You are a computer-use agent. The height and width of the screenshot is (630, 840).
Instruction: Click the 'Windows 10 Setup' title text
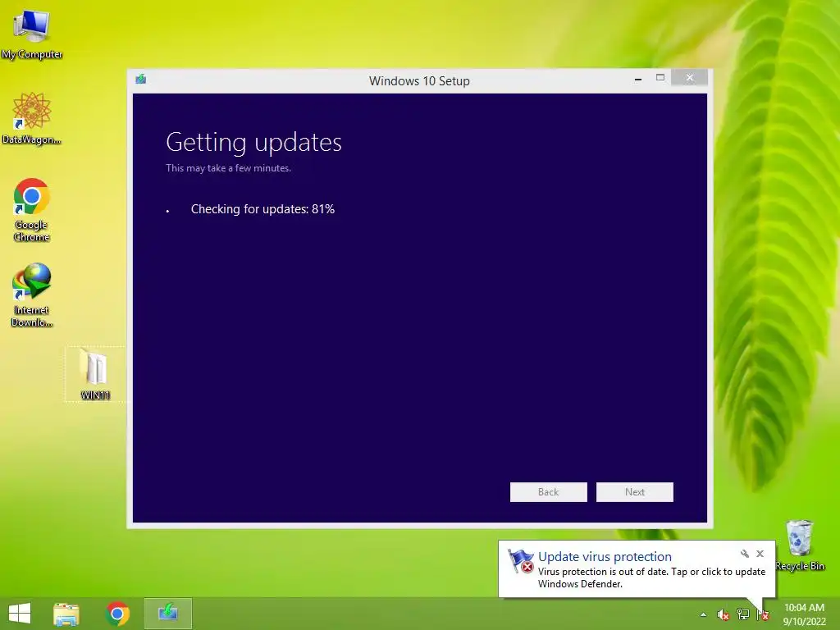[x=419, y=81]
